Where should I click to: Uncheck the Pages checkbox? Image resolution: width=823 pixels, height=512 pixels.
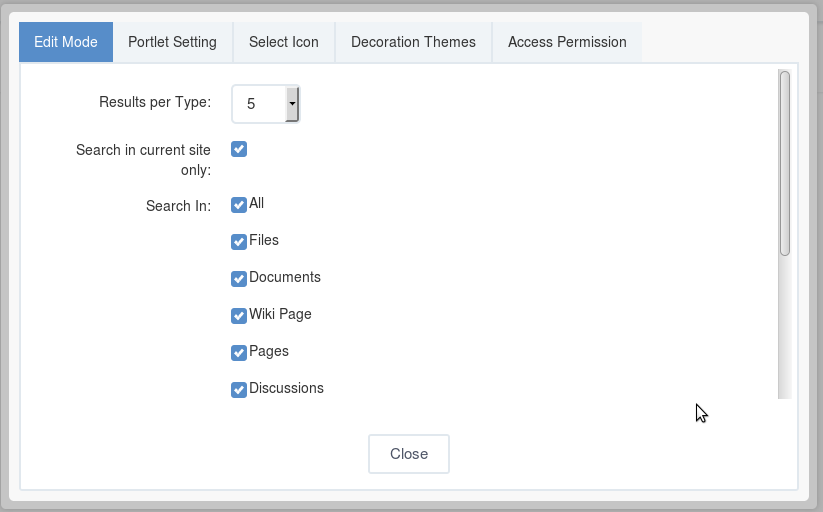point(239,353)
